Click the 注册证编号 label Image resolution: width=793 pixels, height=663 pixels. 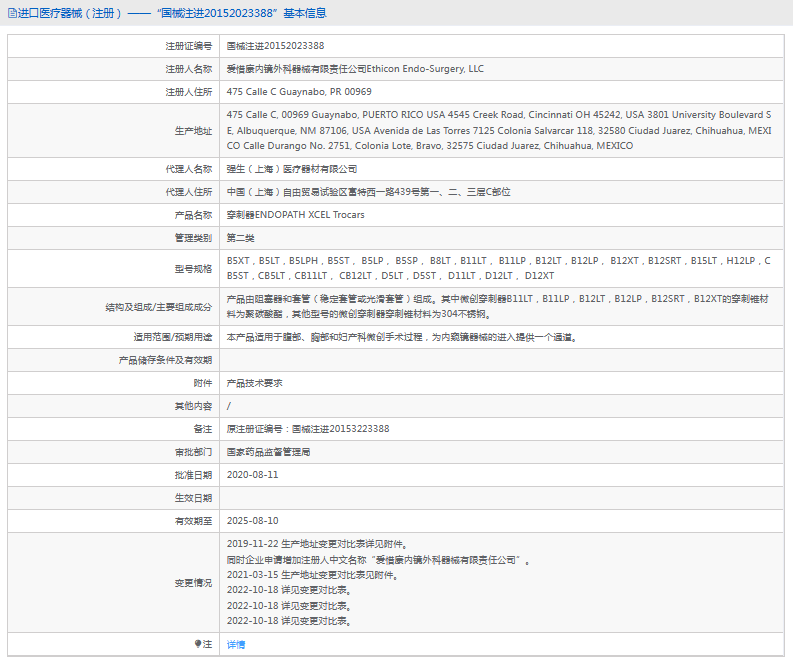(189, 46)
